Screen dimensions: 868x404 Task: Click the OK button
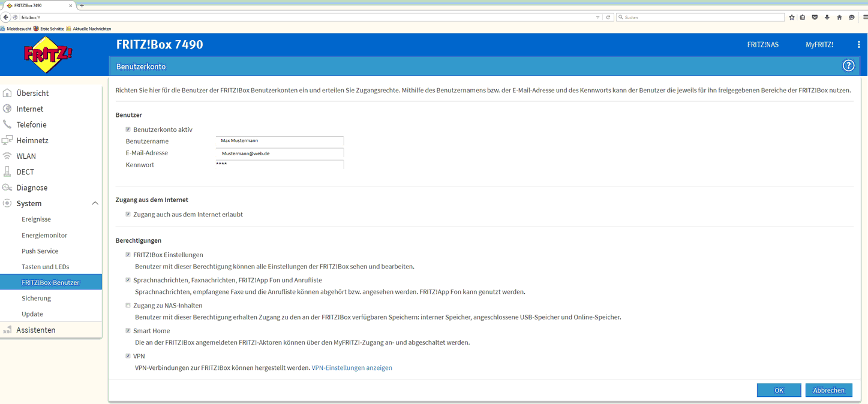point(779,390)
